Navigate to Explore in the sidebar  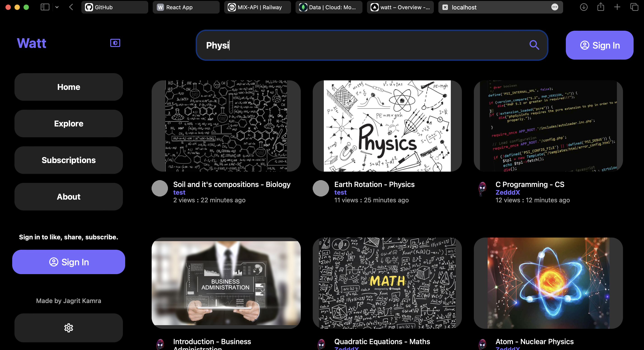point(68,124)
